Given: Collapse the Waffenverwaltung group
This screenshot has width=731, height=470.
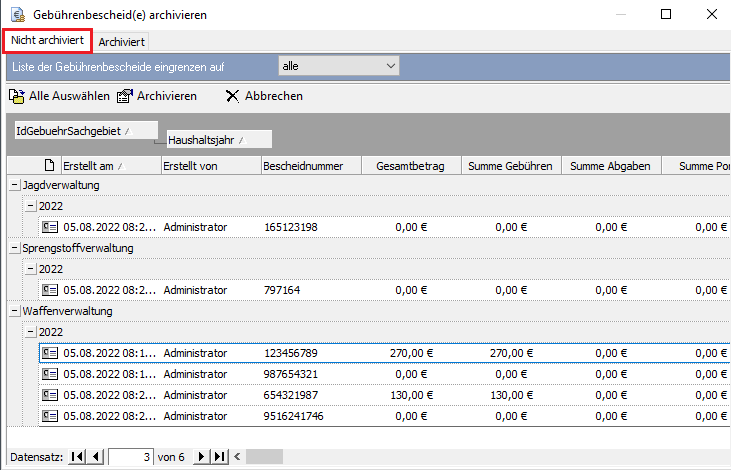Looking at the screenshot, I should click(x=14, y=311).
